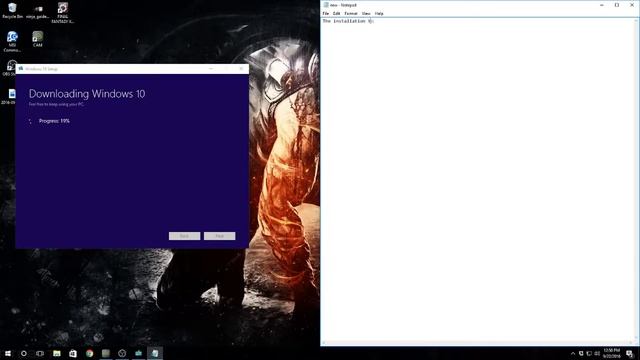Open Task View from the taskbar

tap(40, 353)
